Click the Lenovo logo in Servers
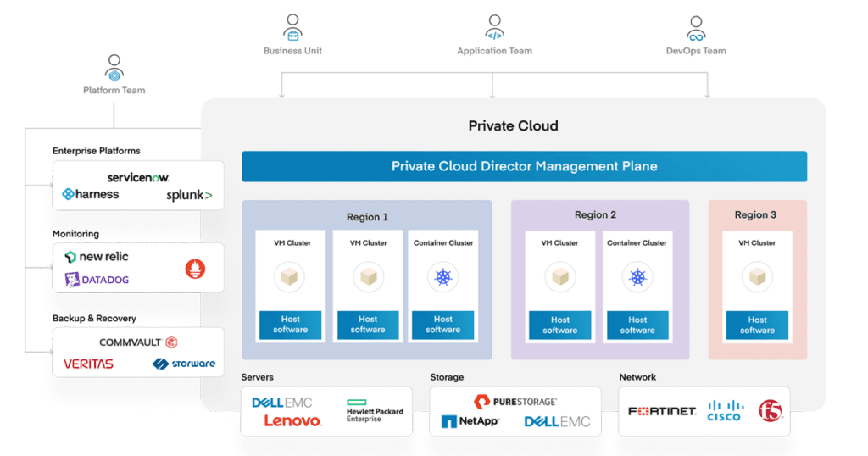868x456 pixels. 292,421
